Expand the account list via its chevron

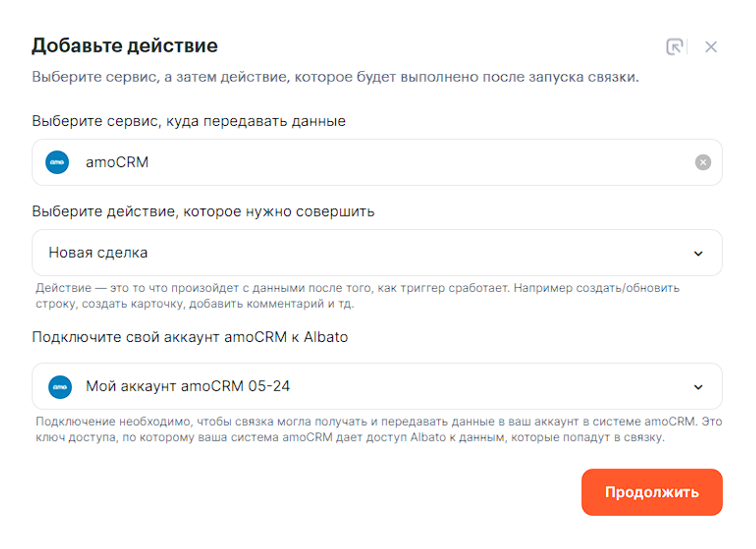click(698, 387)
